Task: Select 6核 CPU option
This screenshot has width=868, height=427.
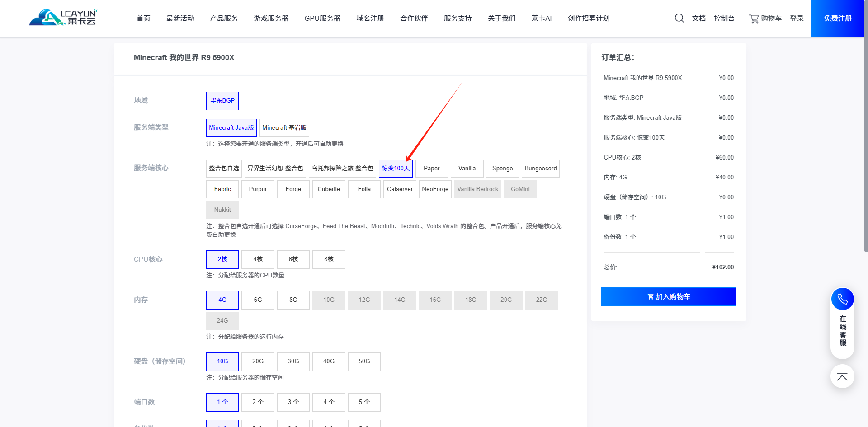Action: tap(293, 259)
